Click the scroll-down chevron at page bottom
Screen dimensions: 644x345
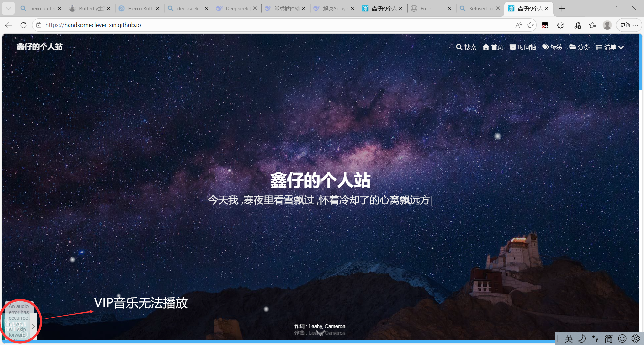pyautogui.click(x=320, y=333)
